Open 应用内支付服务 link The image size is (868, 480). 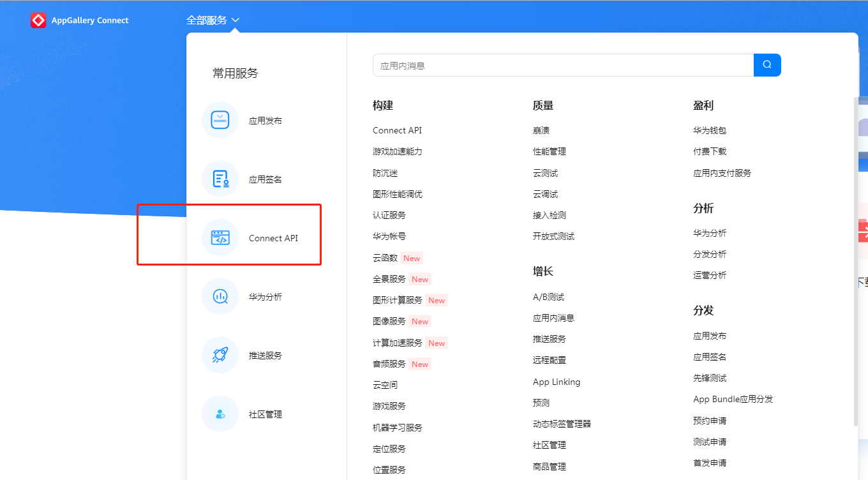(722, 173)
